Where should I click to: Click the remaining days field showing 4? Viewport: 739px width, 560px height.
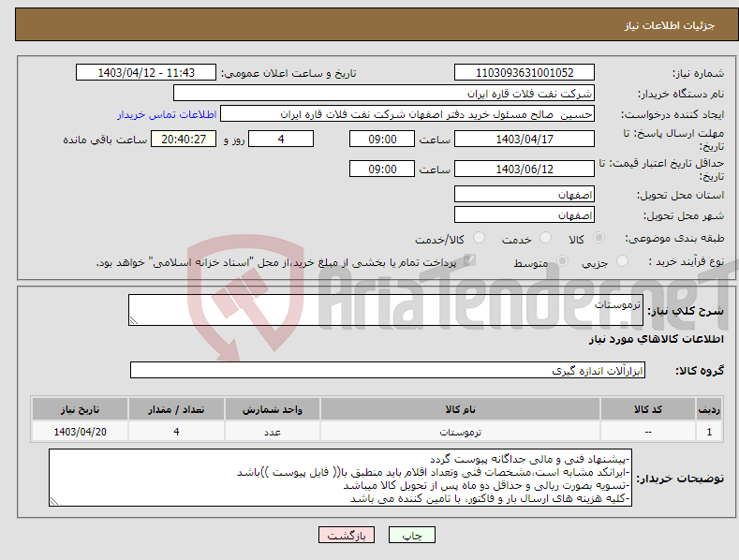tap(281, 139)
